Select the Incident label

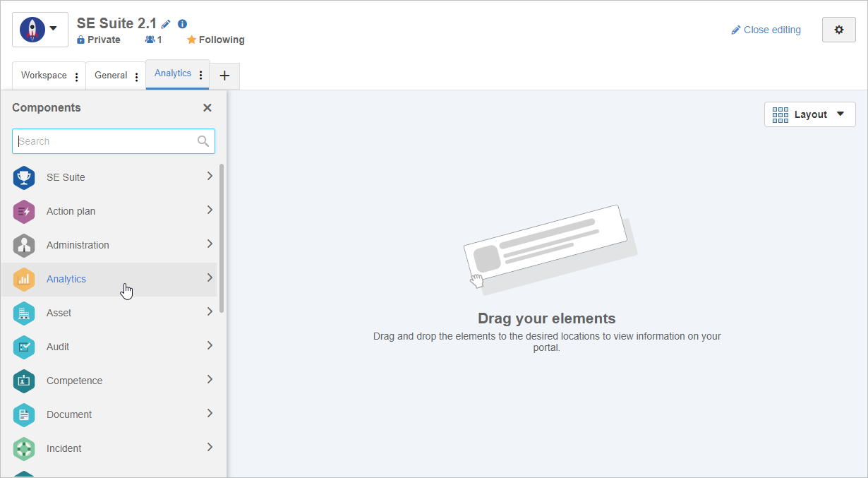64,448
